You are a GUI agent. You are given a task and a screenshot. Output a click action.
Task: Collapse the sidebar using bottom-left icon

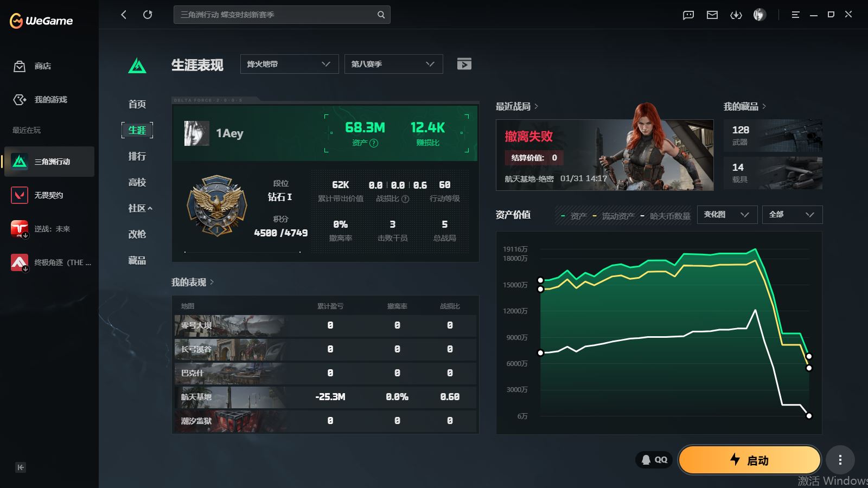[x=21, y=467]
